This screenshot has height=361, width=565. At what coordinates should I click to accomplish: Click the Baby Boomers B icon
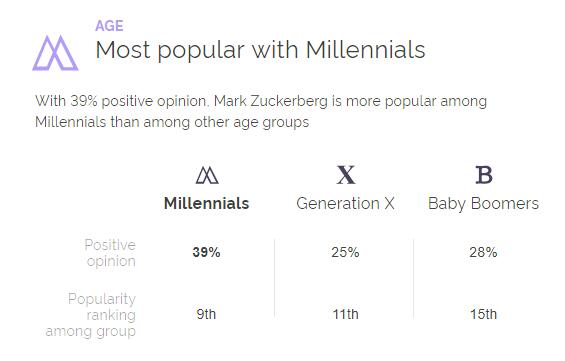[484, 175]
